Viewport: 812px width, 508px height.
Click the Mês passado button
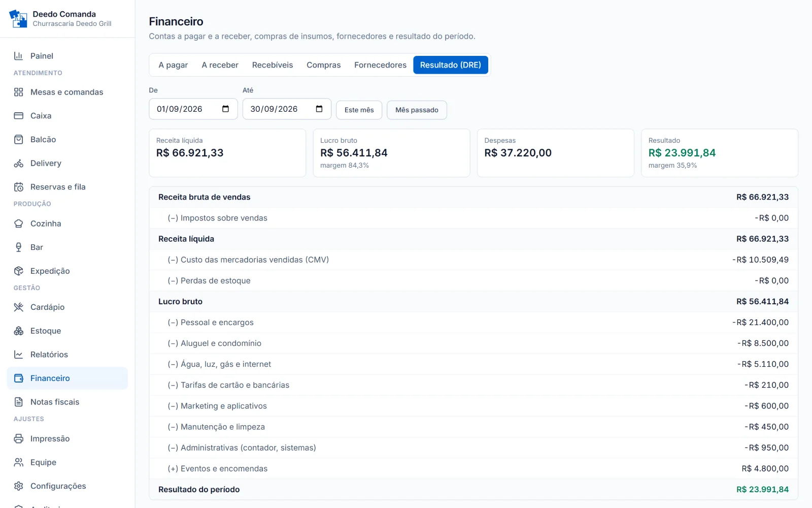pyautogui.click(x=417, y=110)
